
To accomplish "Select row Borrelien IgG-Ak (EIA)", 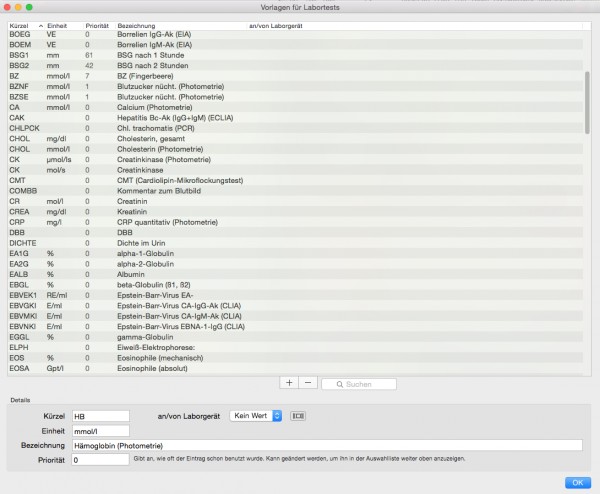I will [295, 34].
